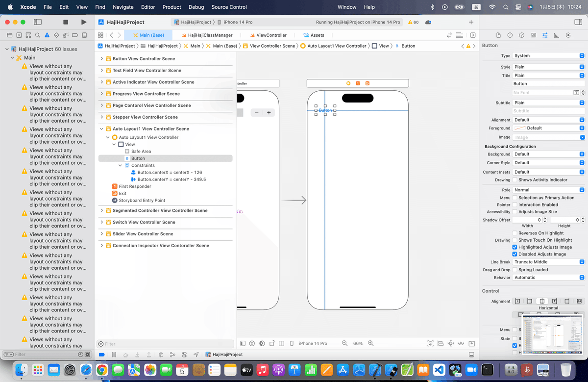Zoom out the storyboard canvas
Image resolution: width=588 pixels, height=382 pixels.
(x=344, y=343)
